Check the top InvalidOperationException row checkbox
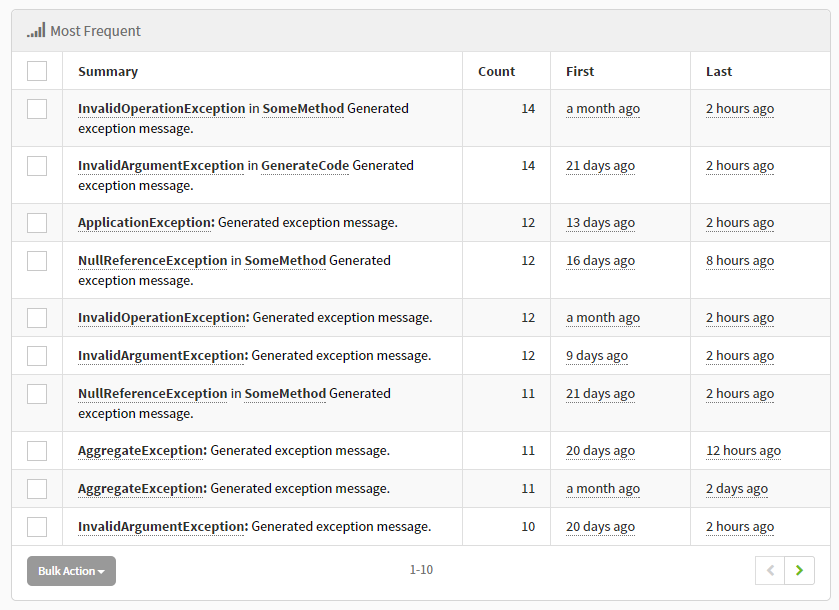This screenshot has width=839, height=610. click(x=37, y=108)
